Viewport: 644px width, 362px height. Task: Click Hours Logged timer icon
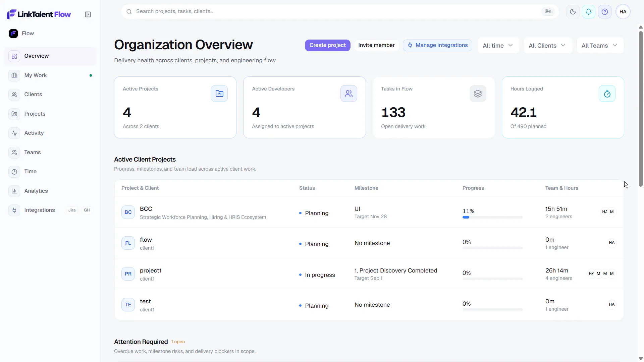tap(607, 94)
